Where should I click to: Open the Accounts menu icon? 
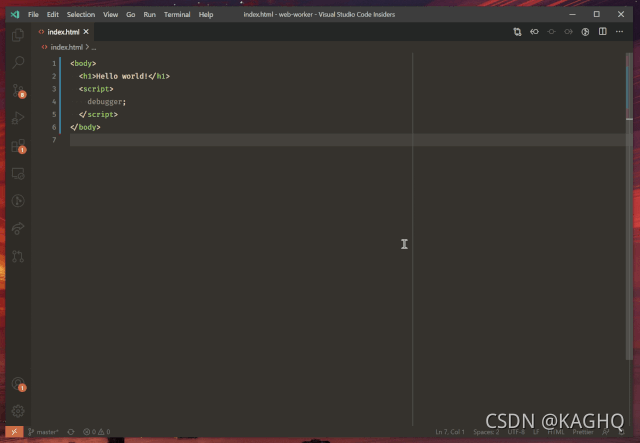pyautogui.click(x=18, y=384)
